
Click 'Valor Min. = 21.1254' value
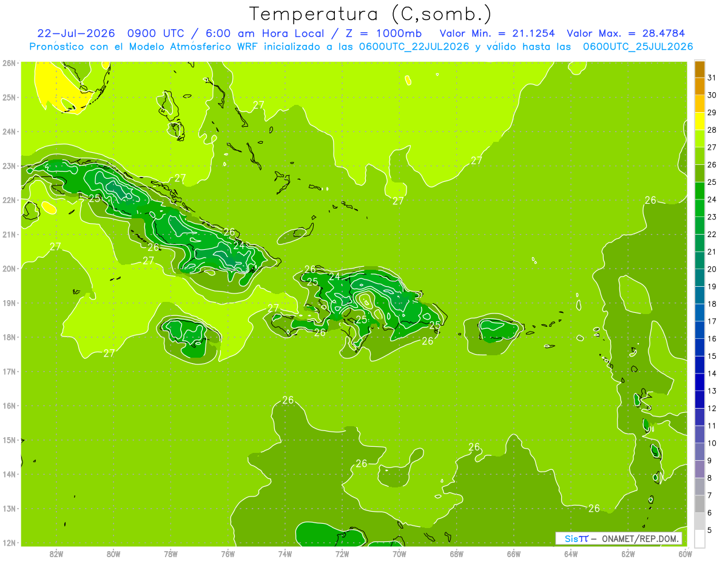pos(497,33)
